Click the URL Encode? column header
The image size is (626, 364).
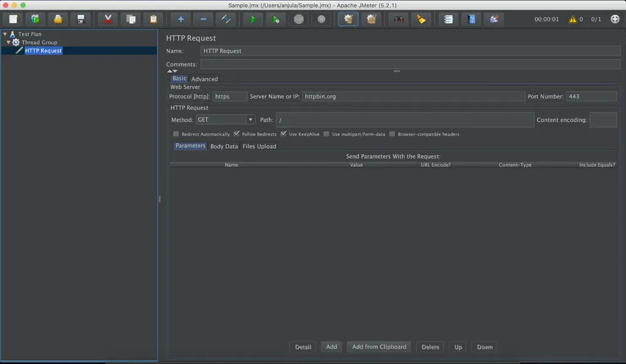click(x=435, y=165)
